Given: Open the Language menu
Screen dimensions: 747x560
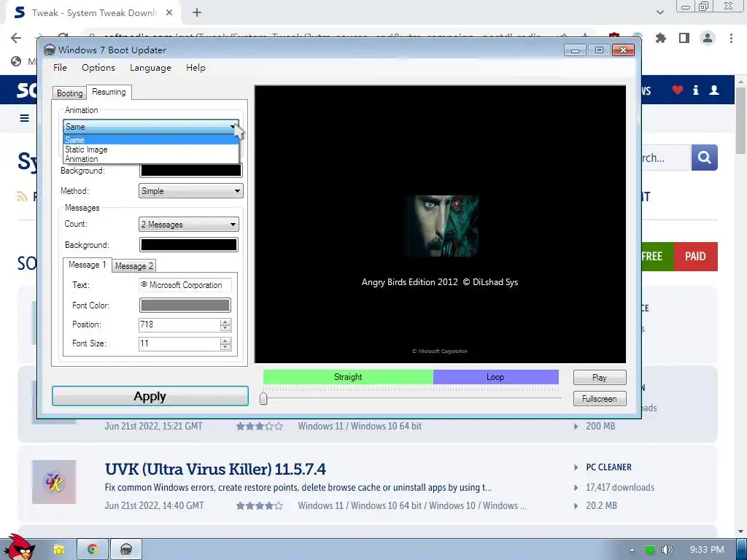Looking at the screenshot, I should pyautogui.click(x=150, y=68).
